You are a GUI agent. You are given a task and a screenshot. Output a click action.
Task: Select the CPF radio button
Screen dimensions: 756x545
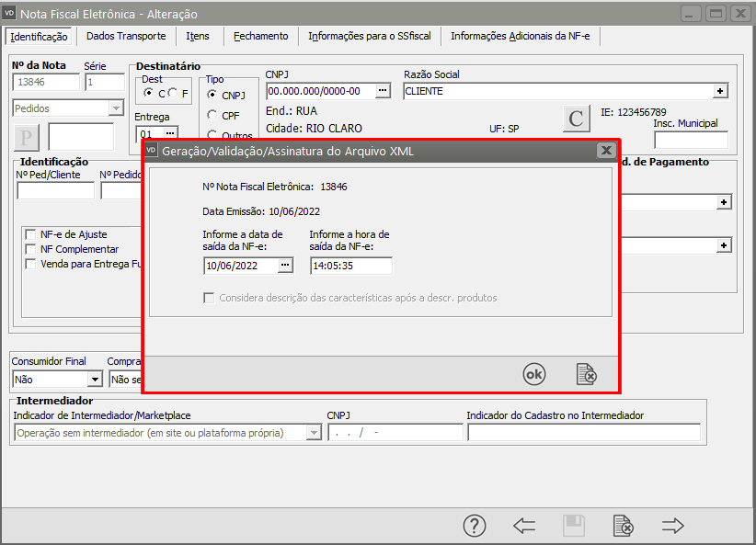click(x=212, y=115)
